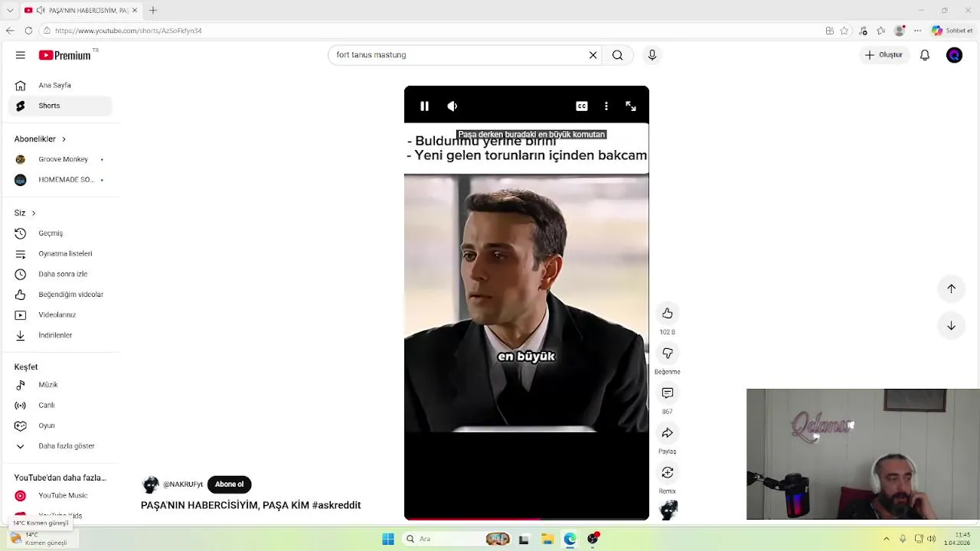980x551 pixels.
Task: Run search with the magnifier button
Action: pyautogui.click(x=617, y=55)
